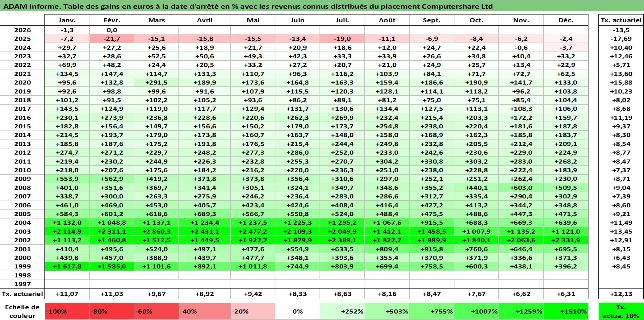Viewport: 644px width, 320px height.
Task: Select the 2020 actuarial rate +15,88
Action: tap(621, 82)
